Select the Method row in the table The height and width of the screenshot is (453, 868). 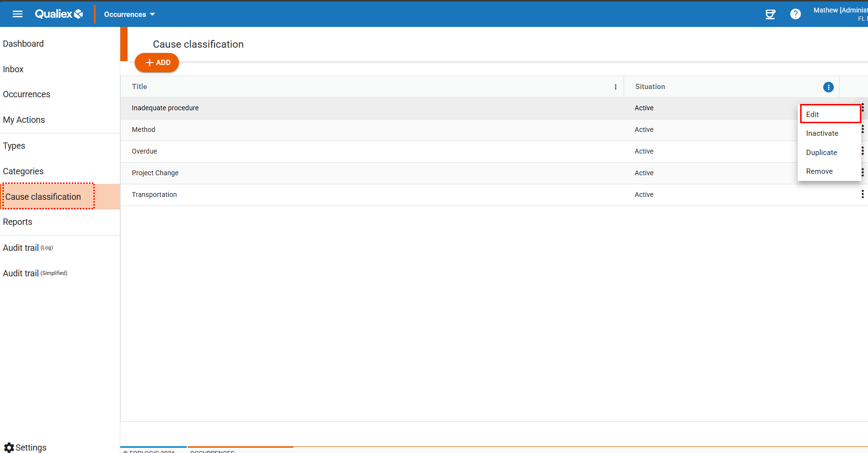tap(143, 129)
